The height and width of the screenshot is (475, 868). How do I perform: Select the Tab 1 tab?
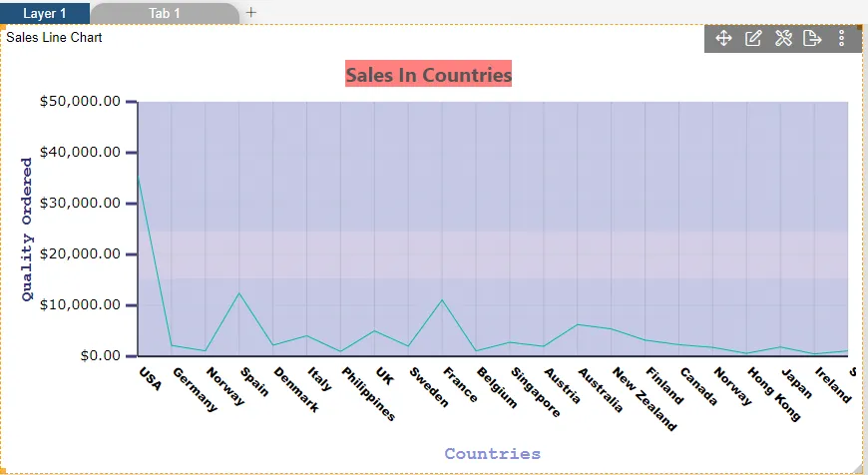click(x=165, y=13)
